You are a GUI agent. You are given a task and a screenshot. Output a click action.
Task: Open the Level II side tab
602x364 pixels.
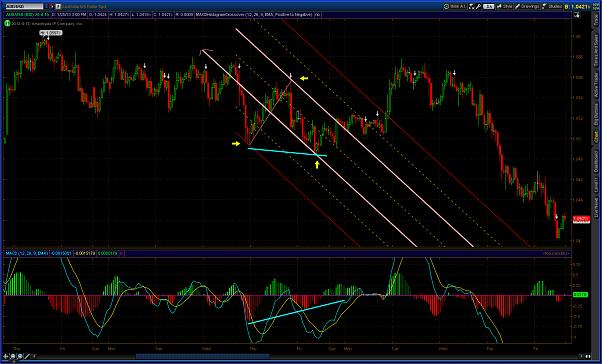596,186
